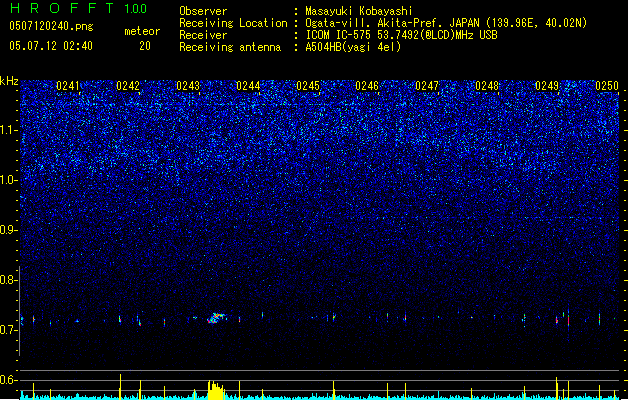Click the timestamp 05.07.12 02:40
629x400 pixels.
click(51, 46)
